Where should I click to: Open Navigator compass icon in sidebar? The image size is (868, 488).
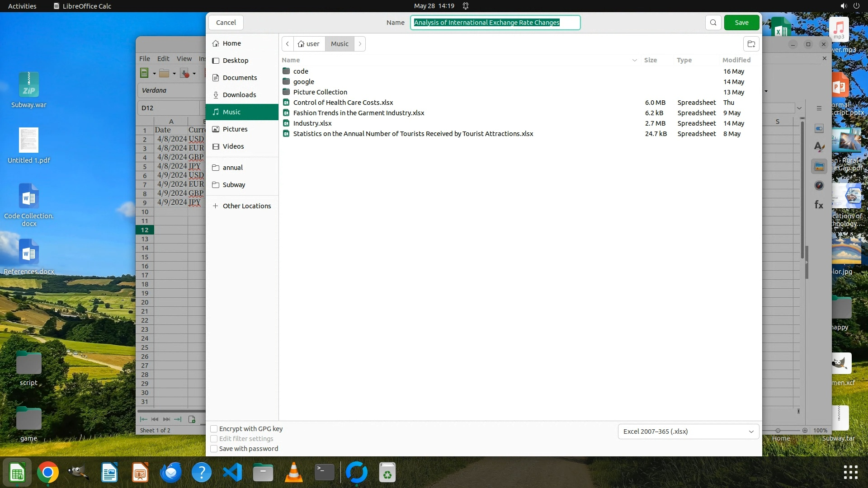pos(819,185)
